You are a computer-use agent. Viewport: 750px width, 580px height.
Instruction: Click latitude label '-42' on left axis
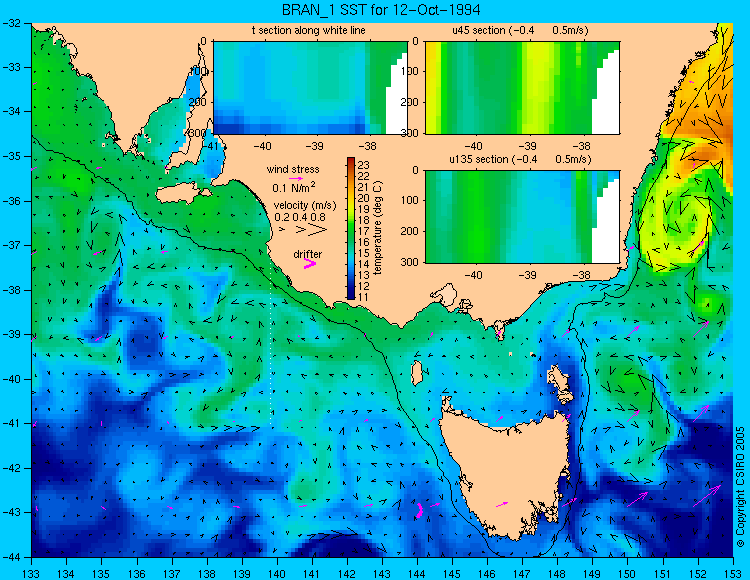coord(11,468)
